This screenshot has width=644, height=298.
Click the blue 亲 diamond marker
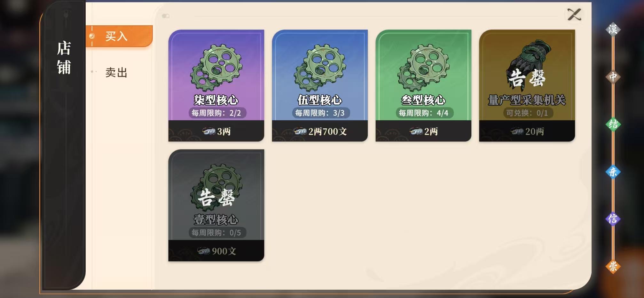[x=613, y=172]
